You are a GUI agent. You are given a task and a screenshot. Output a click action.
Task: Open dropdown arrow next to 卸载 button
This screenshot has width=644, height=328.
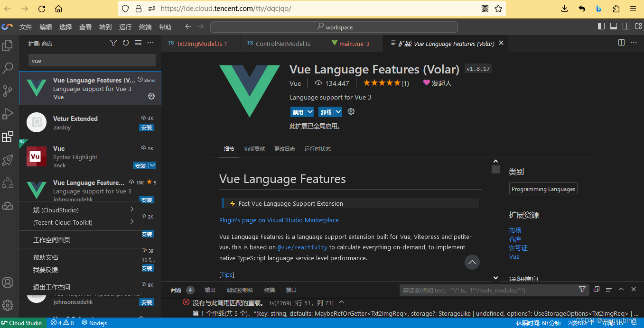point(338,112)
